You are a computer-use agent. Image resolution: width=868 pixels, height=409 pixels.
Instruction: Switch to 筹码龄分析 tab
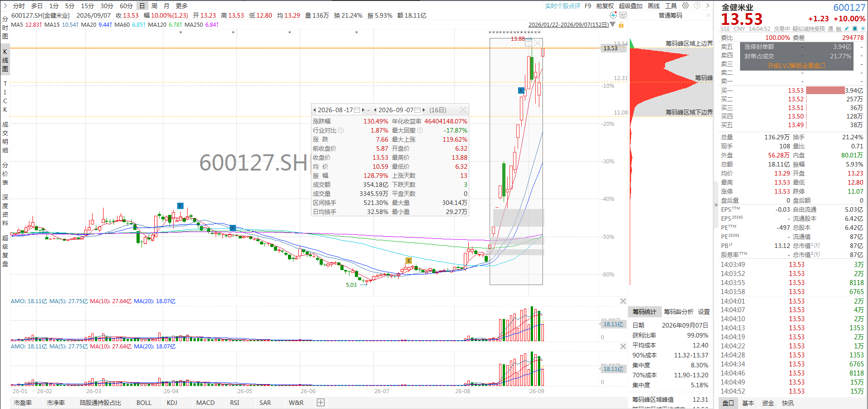(x=679, y=312)
